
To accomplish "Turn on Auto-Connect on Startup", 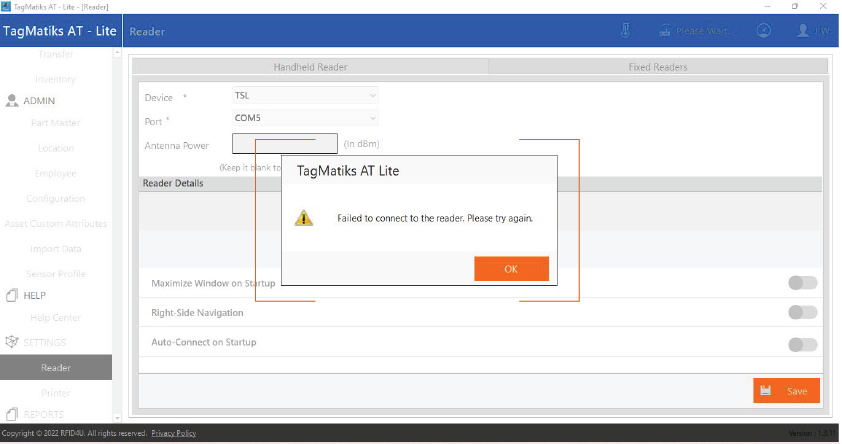I will [x=802, y=344].
